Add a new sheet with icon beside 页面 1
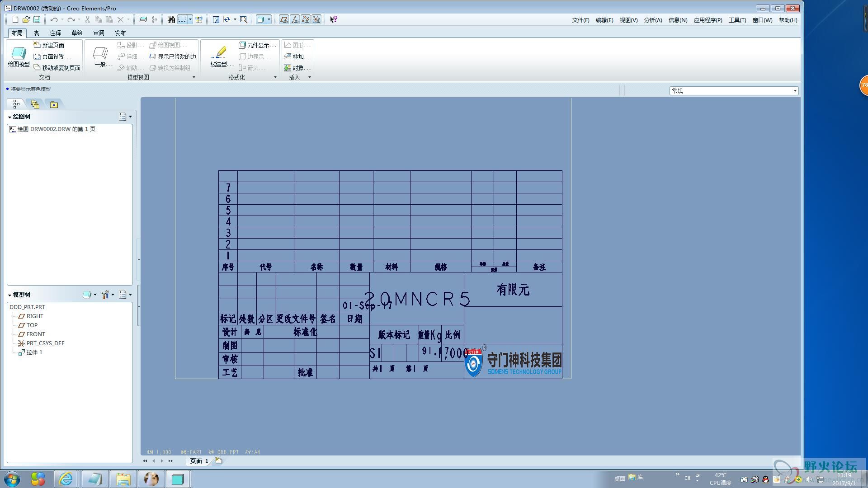The height and width of the screenshot is (488, 868). [x=219, y=460]
